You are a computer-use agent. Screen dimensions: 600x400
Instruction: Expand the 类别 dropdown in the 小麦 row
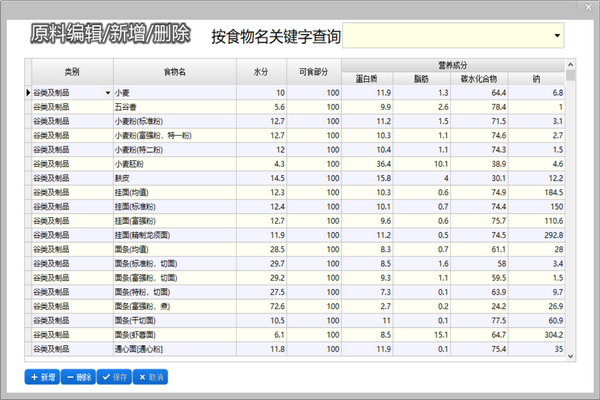108,93
